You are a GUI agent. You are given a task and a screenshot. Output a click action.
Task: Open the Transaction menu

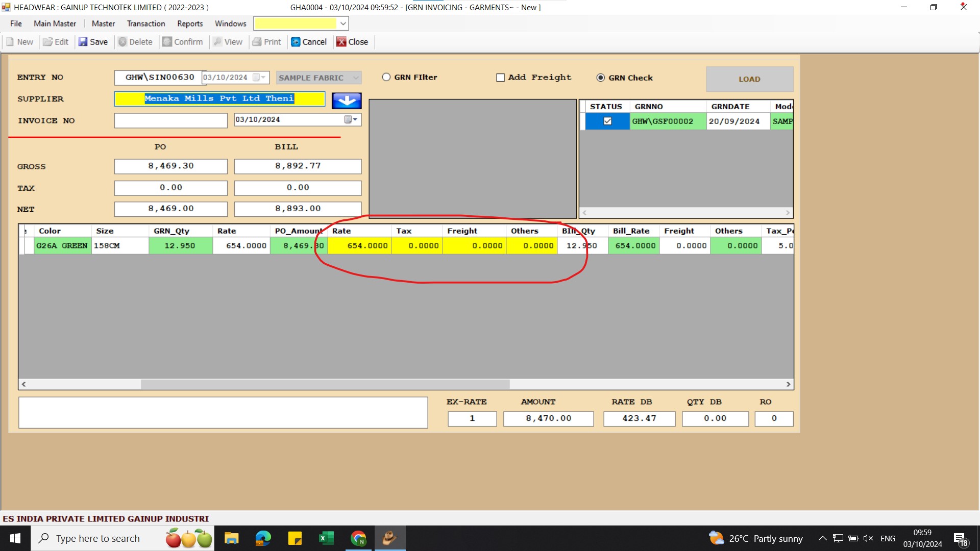pos(145,23)
